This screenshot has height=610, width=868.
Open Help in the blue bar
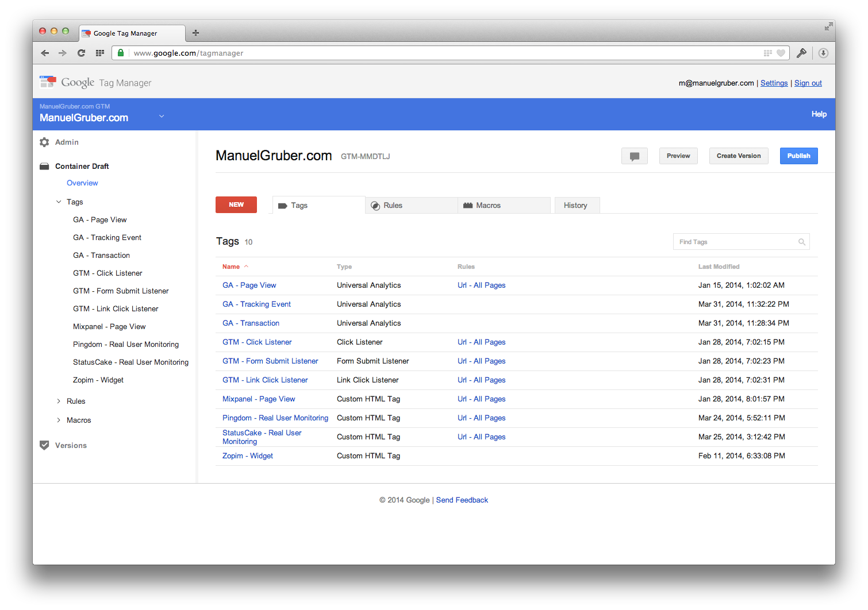(819, 114)
